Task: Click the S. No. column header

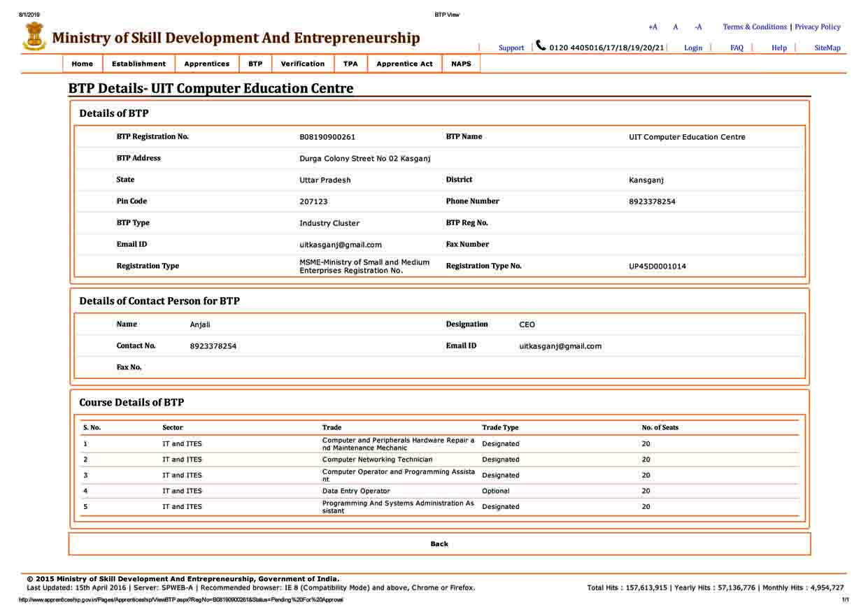Action: tap(92, 427)
